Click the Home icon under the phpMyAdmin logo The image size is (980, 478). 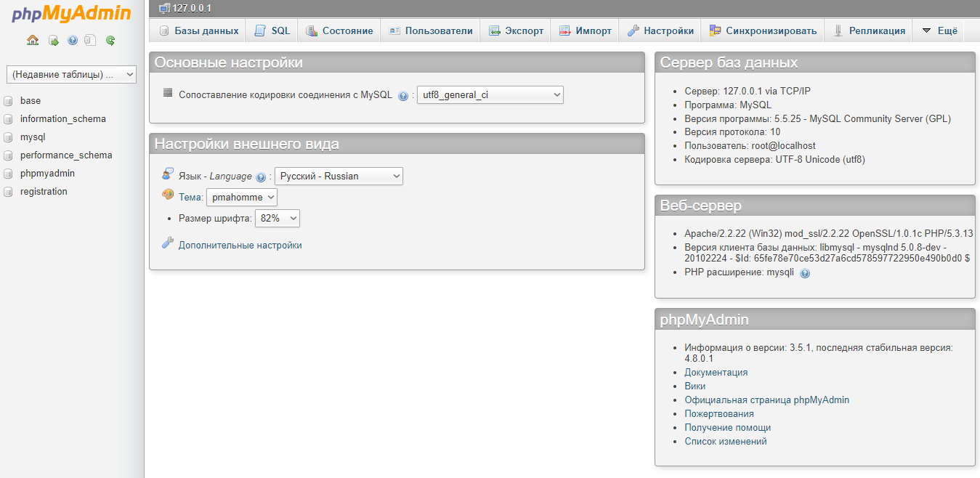(x=33, y=41)
